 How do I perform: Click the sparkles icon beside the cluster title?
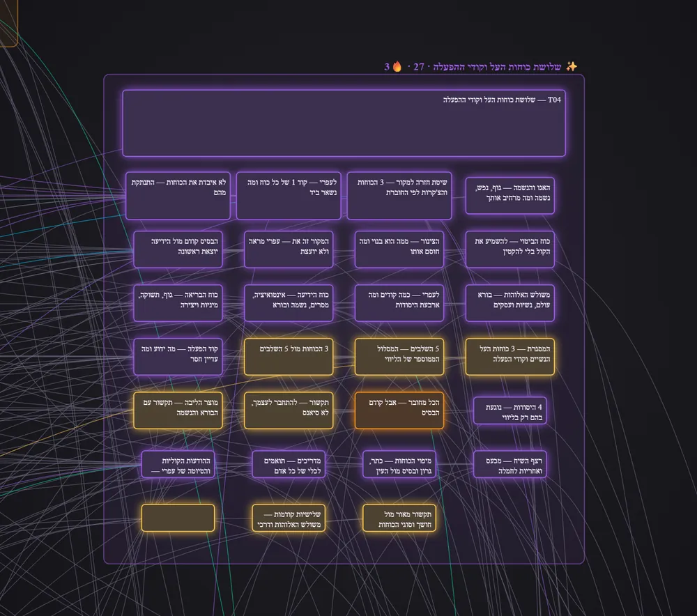572,67
